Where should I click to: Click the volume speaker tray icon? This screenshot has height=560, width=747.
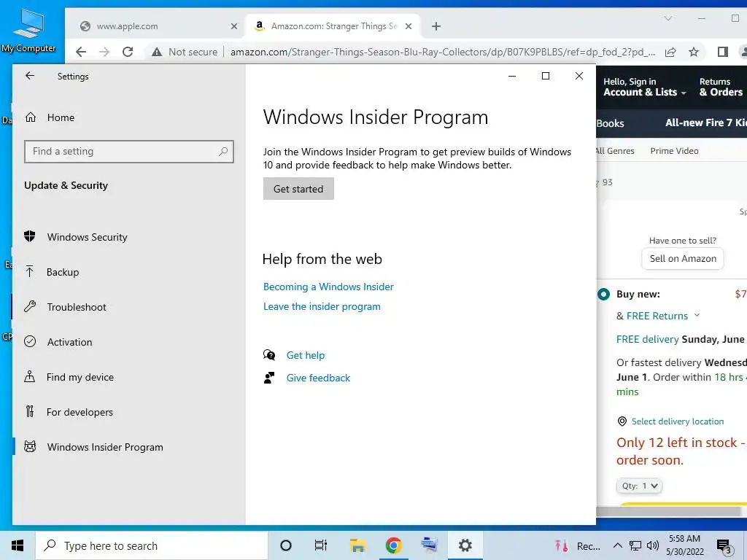(x=653, y=545)
